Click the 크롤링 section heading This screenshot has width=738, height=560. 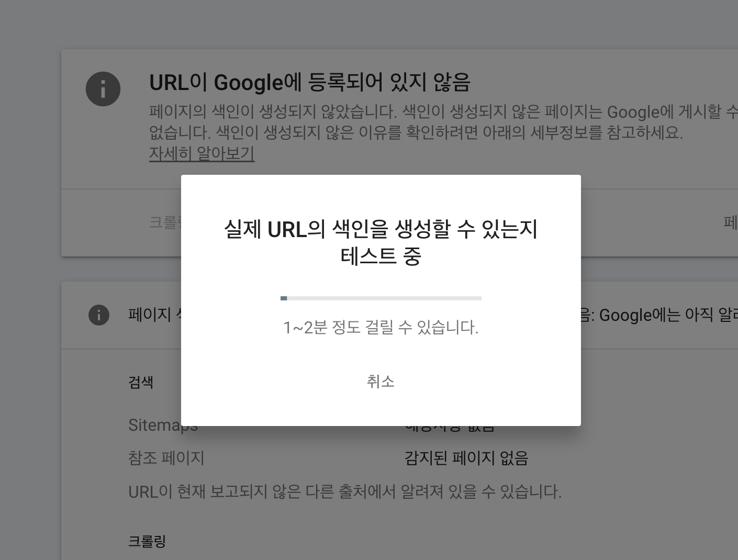[147, 541]
